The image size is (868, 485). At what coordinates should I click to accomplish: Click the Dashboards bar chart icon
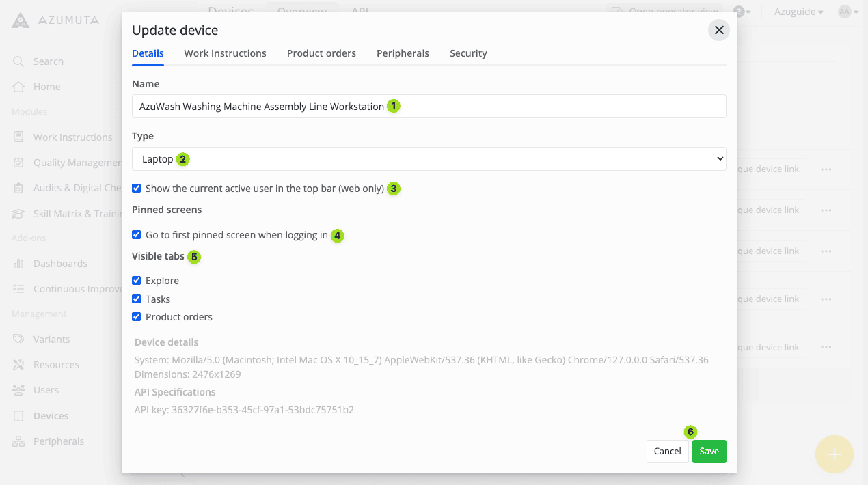(18, 264)
